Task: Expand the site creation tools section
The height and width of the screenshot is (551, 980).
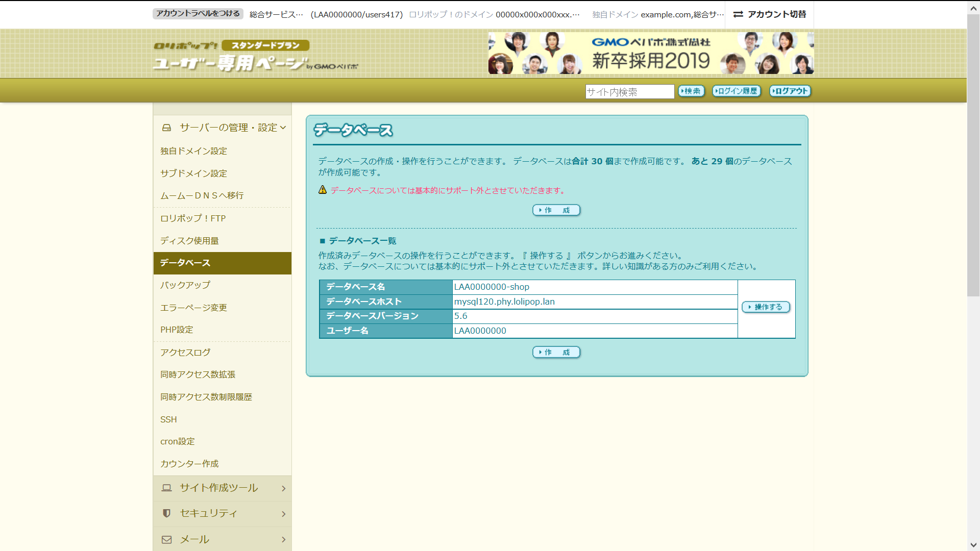Action: (x=283, y=488)
